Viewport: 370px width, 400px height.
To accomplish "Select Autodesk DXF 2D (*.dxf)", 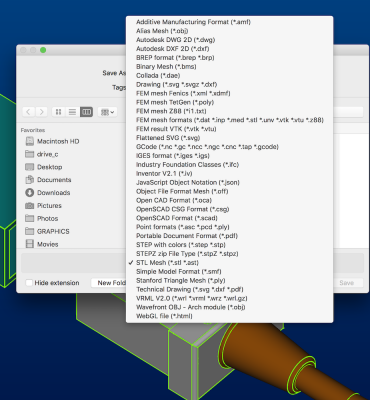I will pyautogui.click(x=229, y=49).
